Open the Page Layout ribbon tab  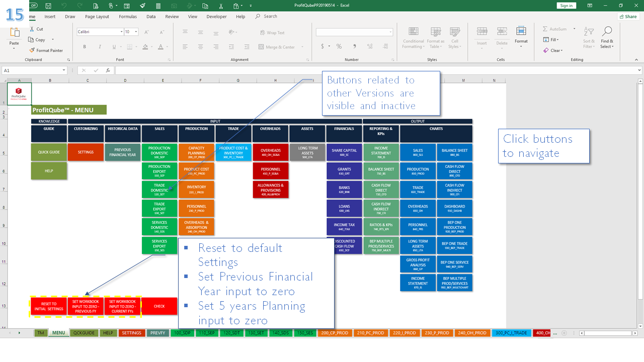(97, 17)
